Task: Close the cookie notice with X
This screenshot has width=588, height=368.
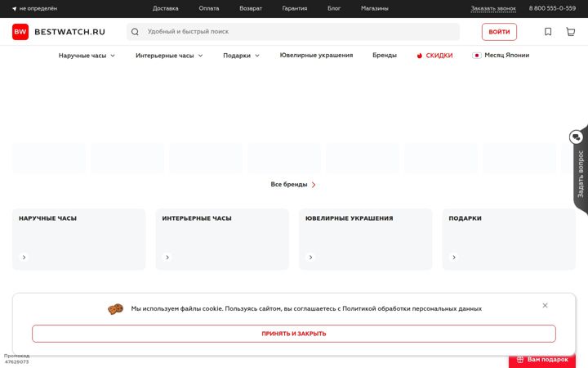Action: 545,305
